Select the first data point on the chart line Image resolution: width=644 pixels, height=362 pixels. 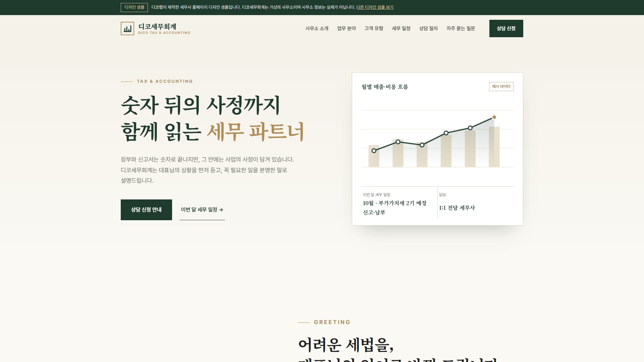point(374,151)
